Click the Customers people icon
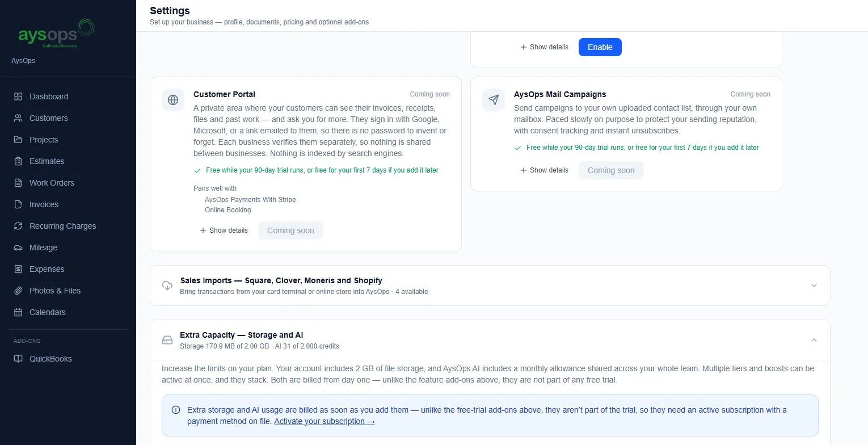The height and width of the screenshot is (445, 868). coord(18,118)
